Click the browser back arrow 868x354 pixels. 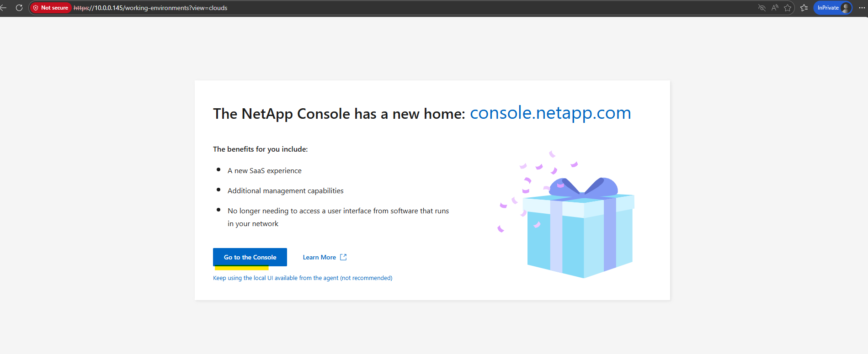pos(3,8)
